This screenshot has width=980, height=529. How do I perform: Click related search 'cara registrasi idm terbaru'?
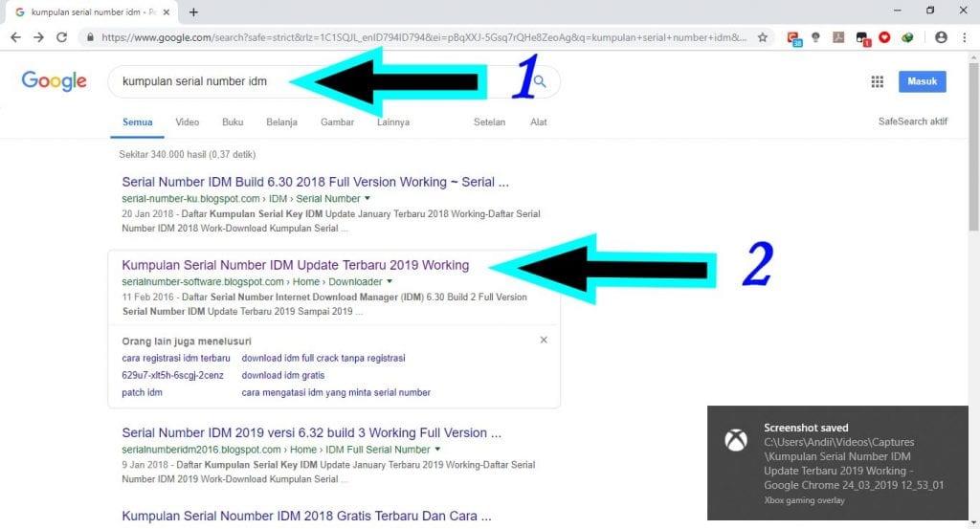176,358
